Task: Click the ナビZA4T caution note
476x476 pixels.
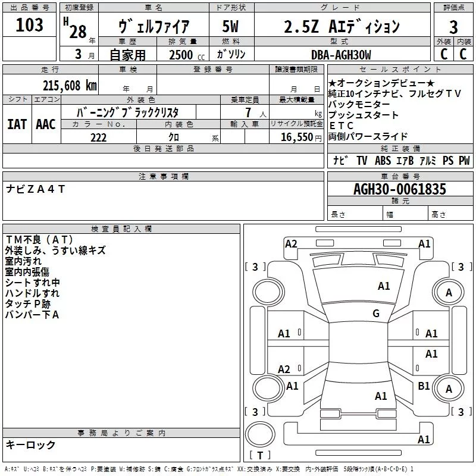Action: point(36,189)
